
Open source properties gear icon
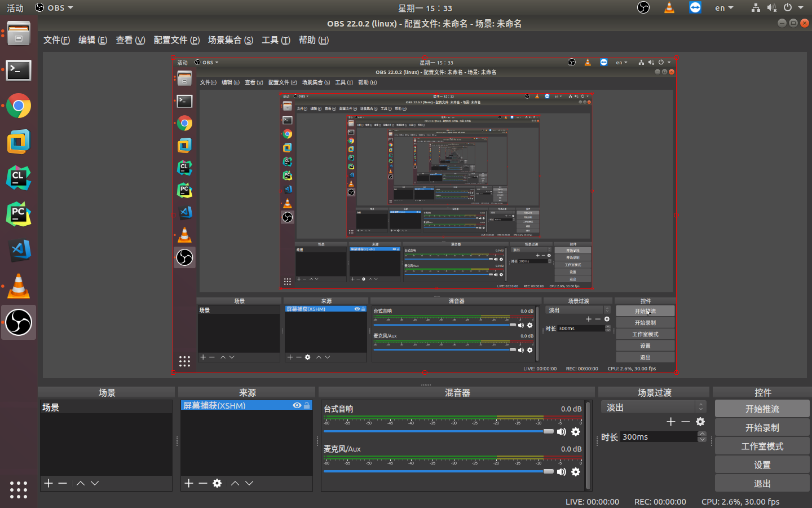(217, 483)
